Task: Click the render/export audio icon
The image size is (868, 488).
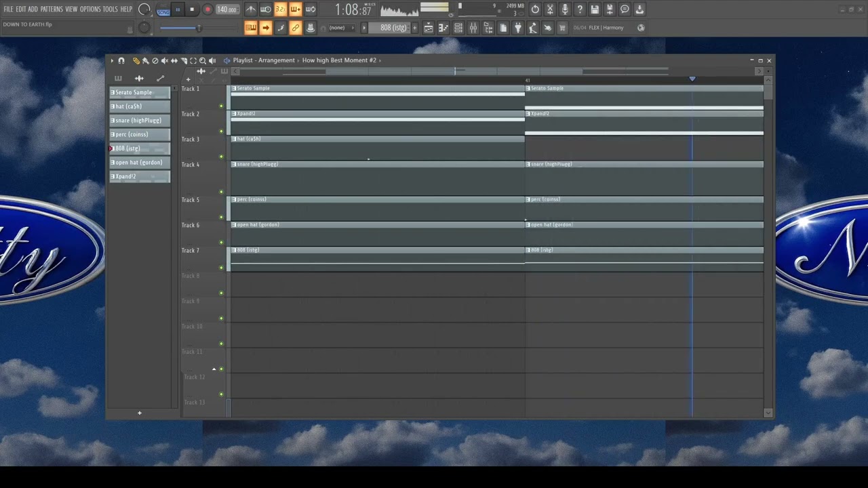Action: click(639, 9)
